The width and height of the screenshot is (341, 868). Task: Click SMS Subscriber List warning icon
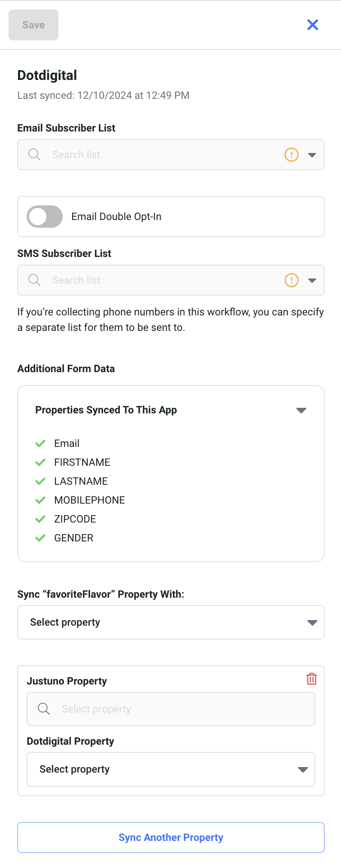point(292,280)
